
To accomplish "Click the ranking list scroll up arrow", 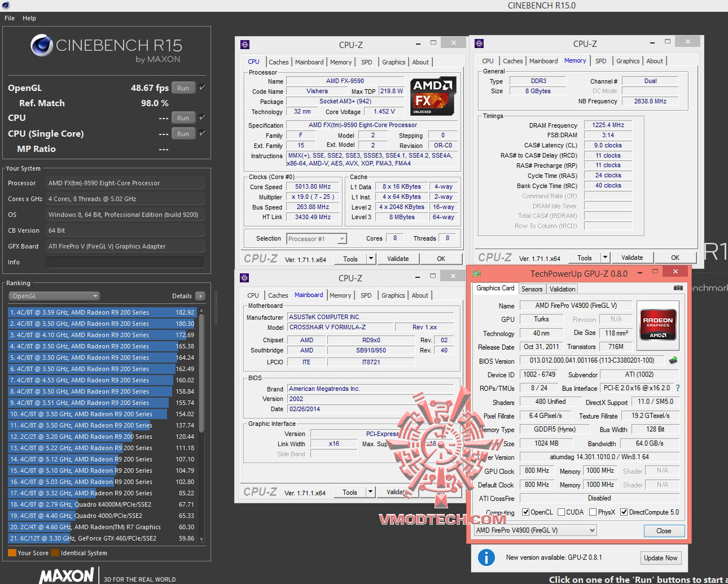I will pos(201,311).
